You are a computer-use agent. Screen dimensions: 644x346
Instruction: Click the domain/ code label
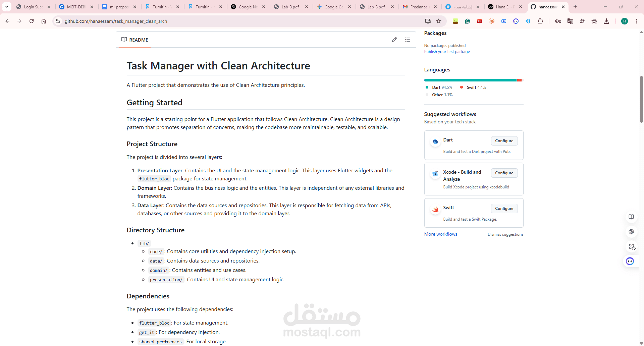point(158,270)
